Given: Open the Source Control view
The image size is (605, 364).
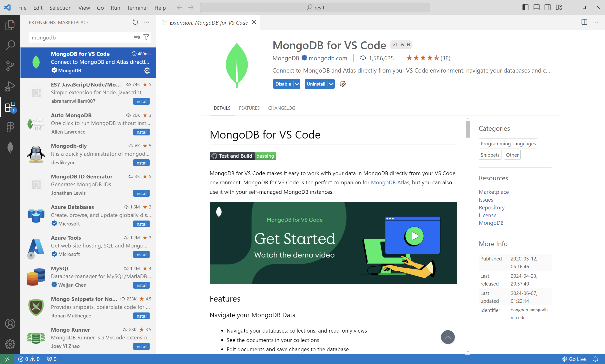Looking at the screenshot, I should pos(10,66).
